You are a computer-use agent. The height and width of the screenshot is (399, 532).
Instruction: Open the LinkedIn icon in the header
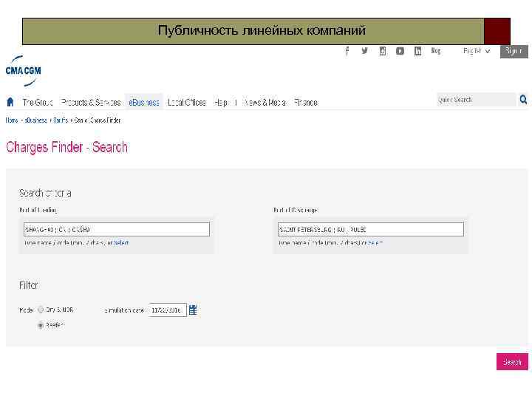coord(417,51)
